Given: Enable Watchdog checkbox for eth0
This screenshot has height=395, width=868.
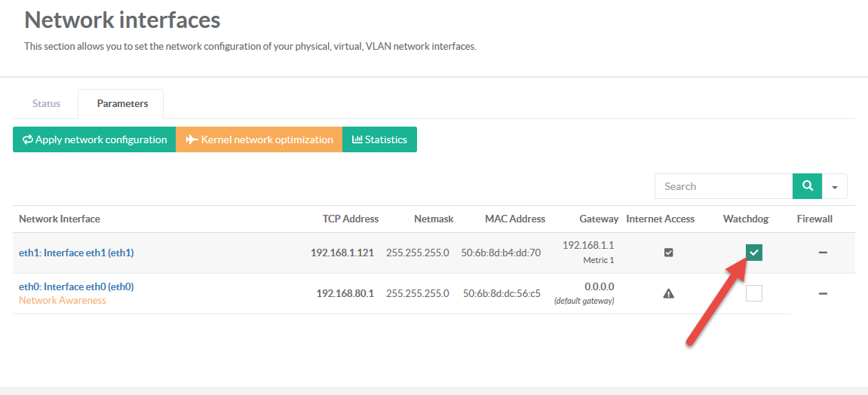Looking at the screenshot, I should pos(754,293).
